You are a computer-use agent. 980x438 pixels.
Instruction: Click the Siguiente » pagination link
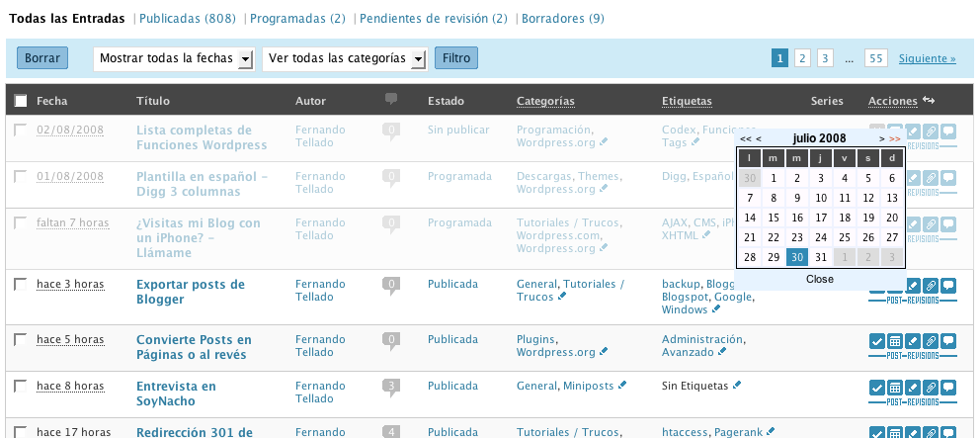click(927, 58)
